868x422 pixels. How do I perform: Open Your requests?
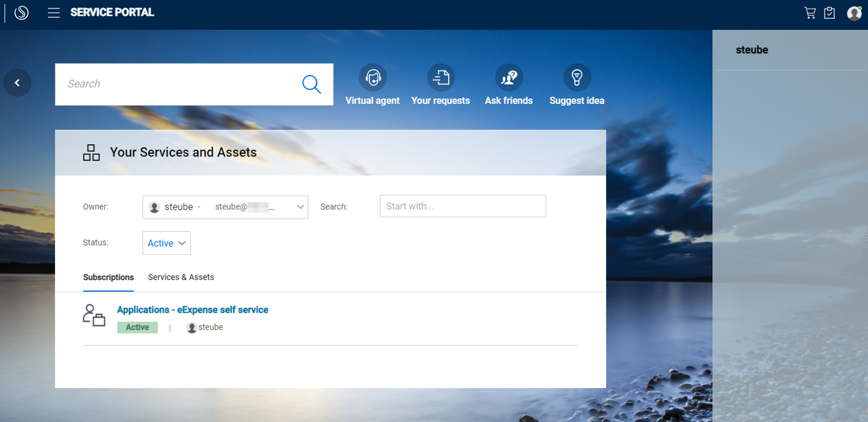[441, 77]
